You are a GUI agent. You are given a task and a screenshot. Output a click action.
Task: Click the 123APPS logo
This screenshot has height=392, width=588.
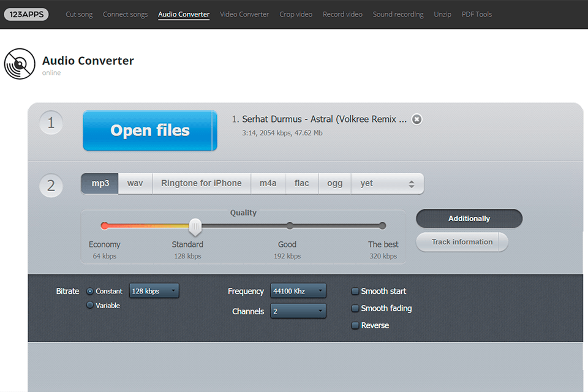tap(26, 13)
